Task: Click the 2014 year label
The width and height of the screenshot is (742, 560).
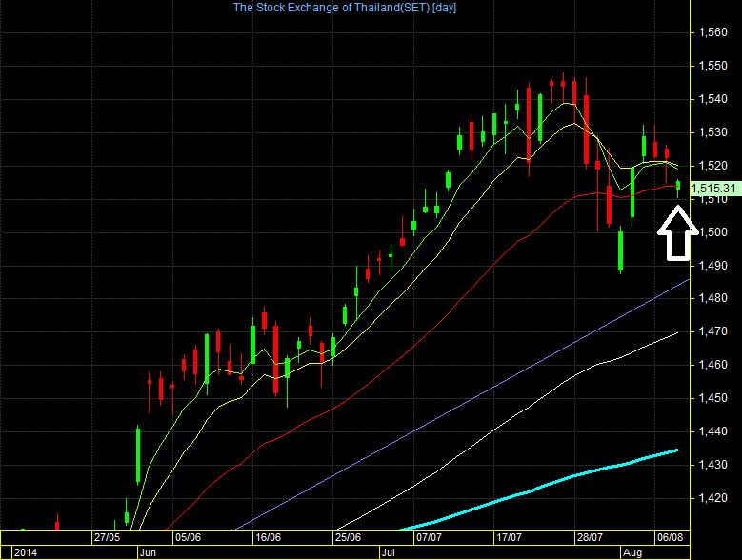Action: click(26, 552)
